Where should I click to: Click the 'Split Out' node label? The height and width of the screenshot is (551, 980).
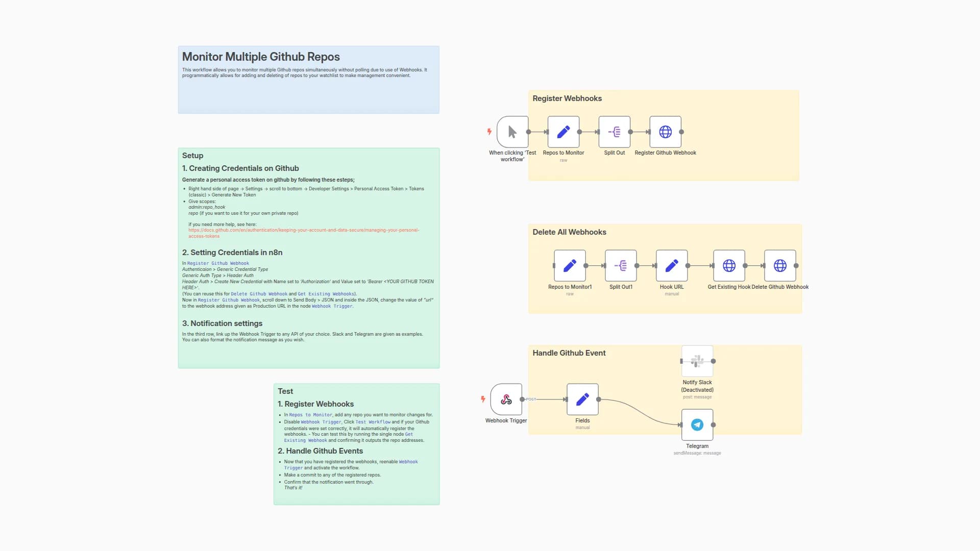click(x=615, y=153)
